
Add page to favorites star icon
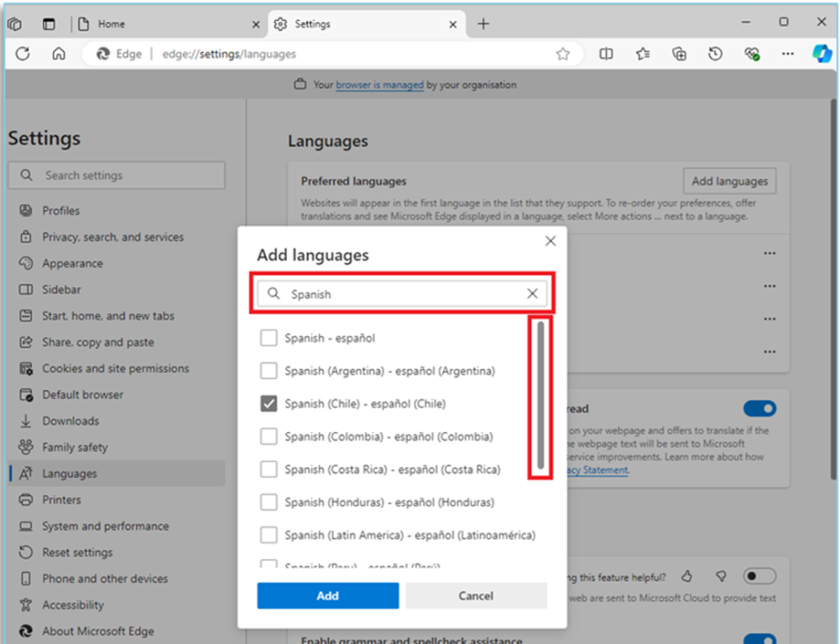pos(562,54)
